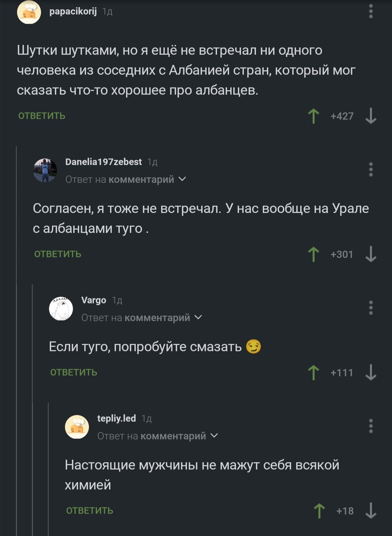Click tepliy.led's avatar picture
The height and width of the screenshot is (536, 392).
click(x=77, y=427)
